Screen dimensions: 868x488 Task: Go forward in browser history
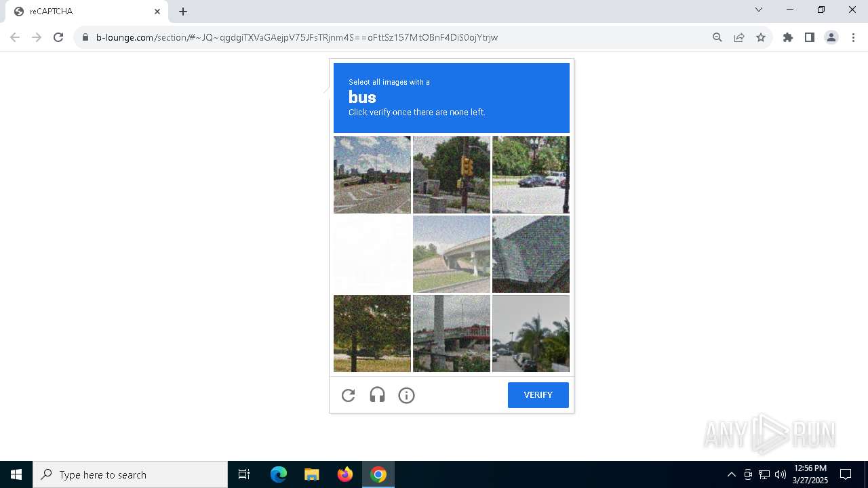37,37
